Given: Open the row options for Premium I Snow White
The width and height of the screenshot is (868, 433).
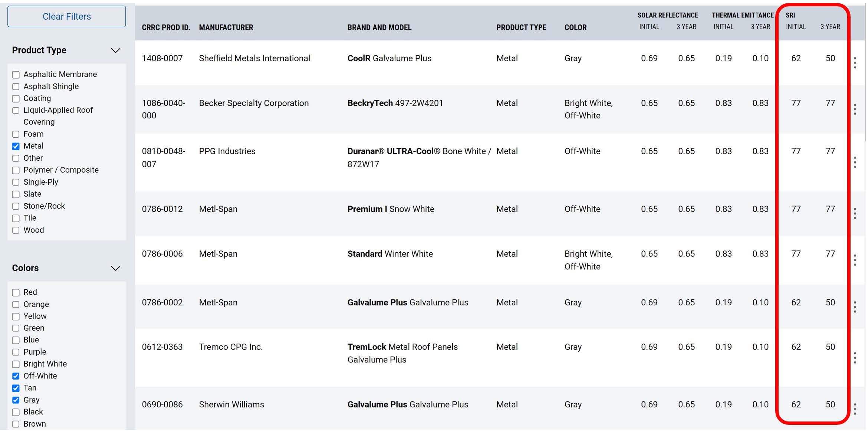Looking at the screenshot, I should tap(855, 213).
